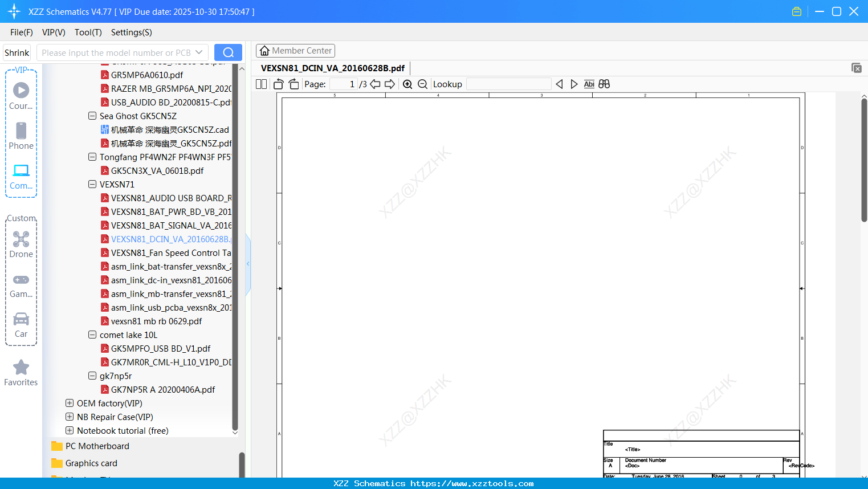Viewport: 868px width, 489px height.
Task: Focus the Lookup search field
Action: pos(509,84)
